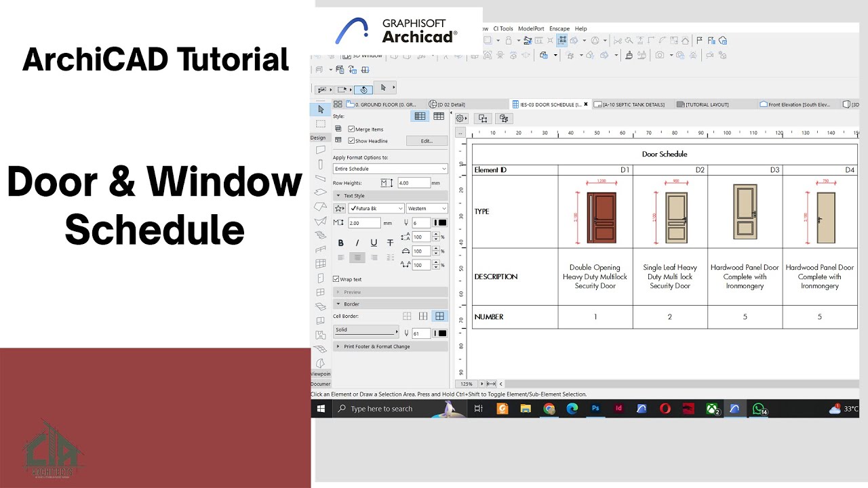Screen dimensions: 868x488
Task: Click the D1 door thumbnail in schedule
Action: coord(601,217)
